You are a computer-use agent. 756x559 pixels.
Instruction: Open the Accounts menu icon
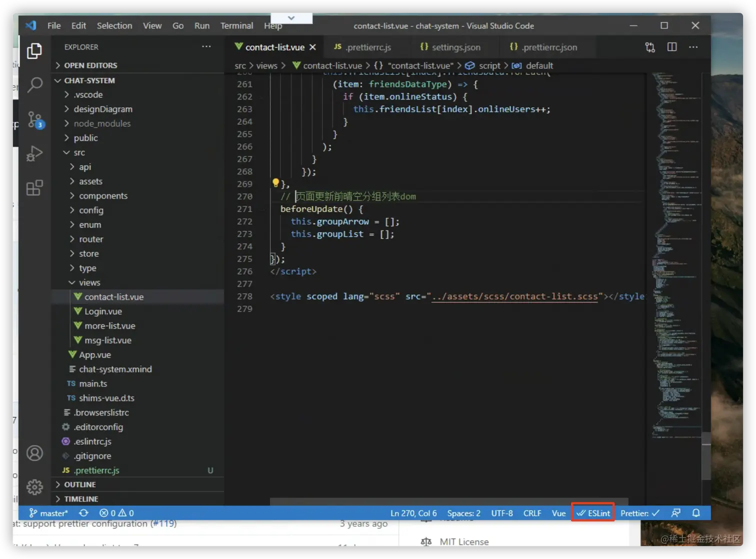coord(34,453)
